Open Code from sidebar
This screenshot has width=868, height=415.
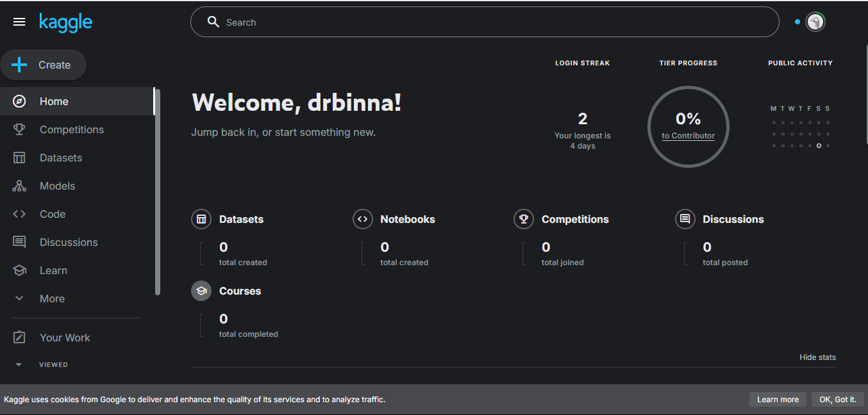click(77, 214)
